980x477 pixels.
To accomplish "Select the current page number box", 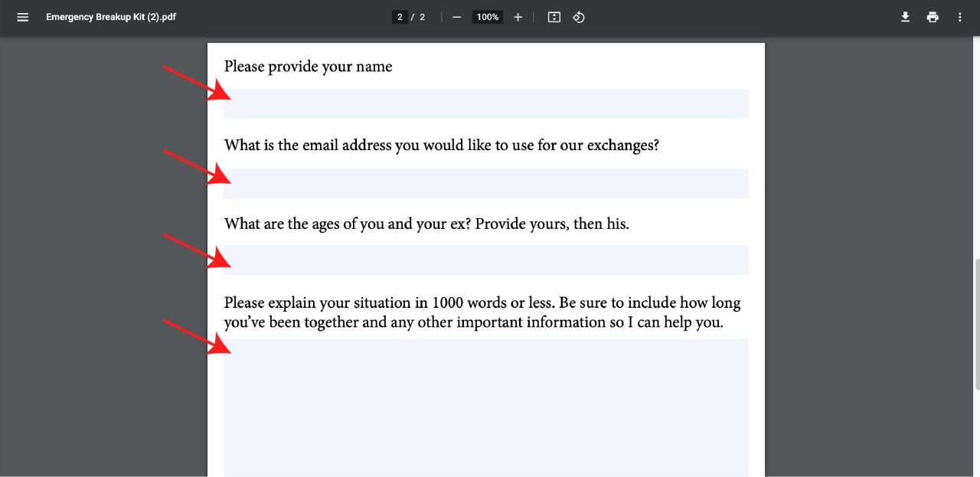I will point(400,17).
